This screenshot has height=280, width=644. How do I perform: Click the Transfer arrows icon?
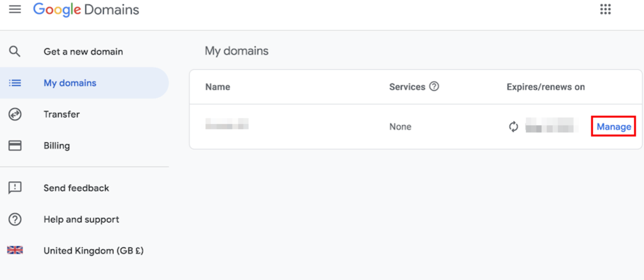14,115
